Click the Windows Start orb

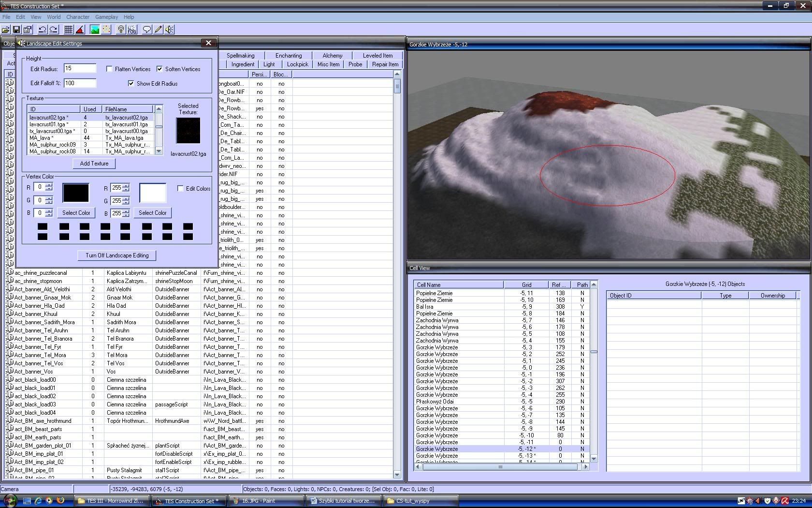[x=11, y=501]
